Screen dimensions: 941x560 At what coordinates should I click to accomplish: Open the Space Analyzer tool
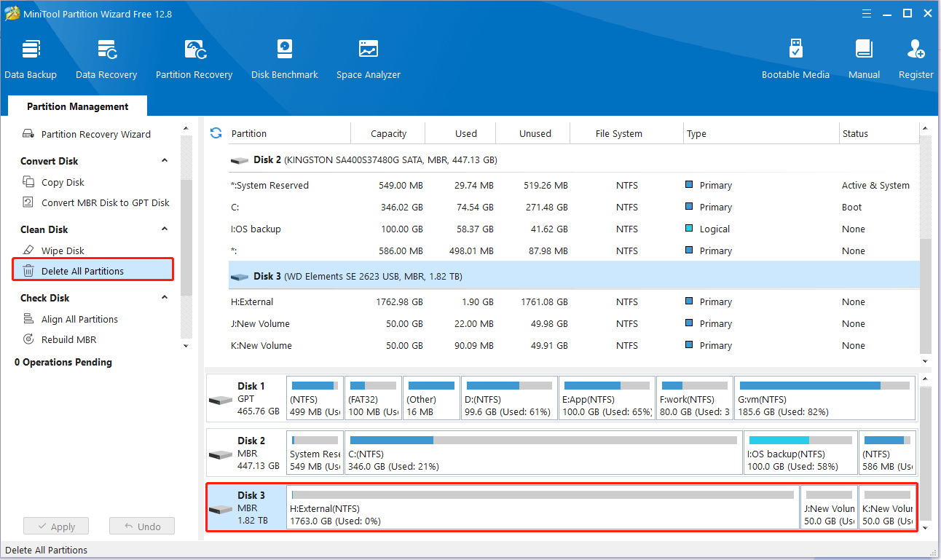click(369, 59)
